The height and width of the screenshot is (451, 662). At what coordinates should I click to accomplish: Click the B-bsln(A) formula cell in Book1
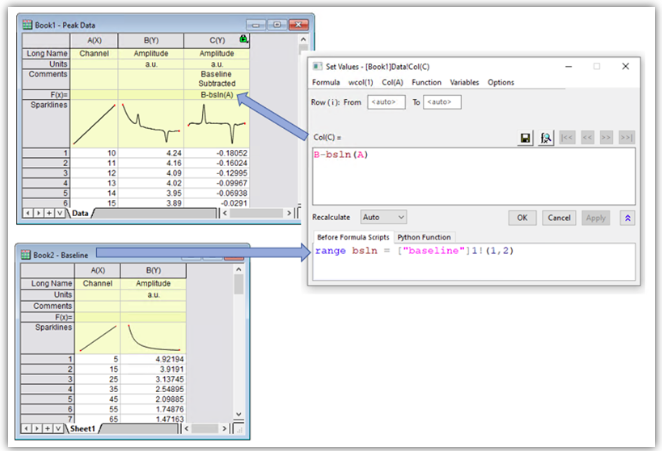click(x=217, y=95)
